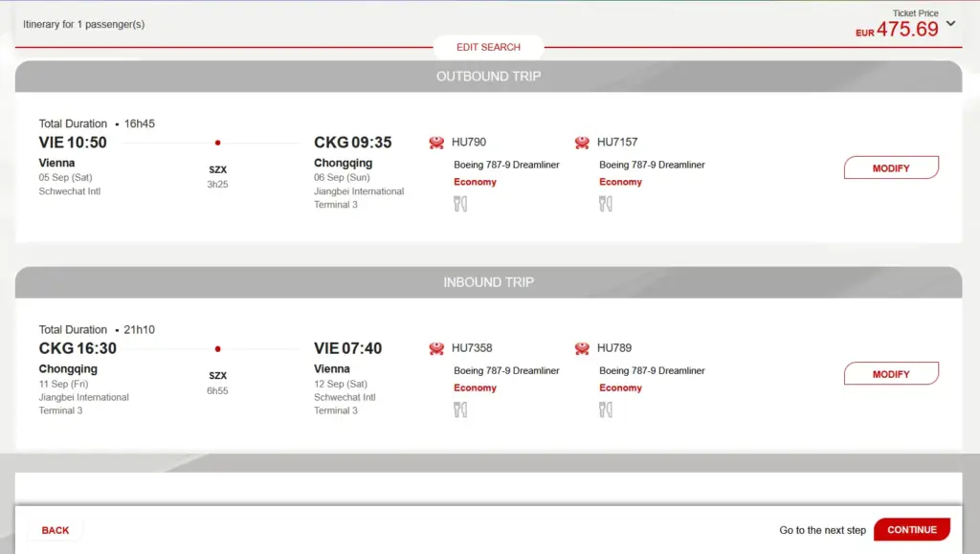Image resolution: width=980 pixels, height=554 pixels.
Task: Click Boeing 787-9 Dreamliner under HU789
Action: pos(652,371)
